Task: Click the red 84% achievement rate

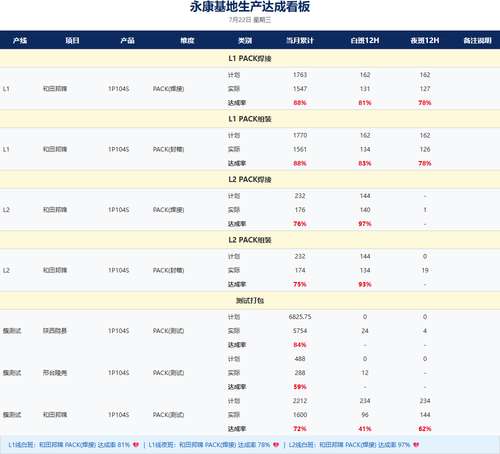Action: 300,345
